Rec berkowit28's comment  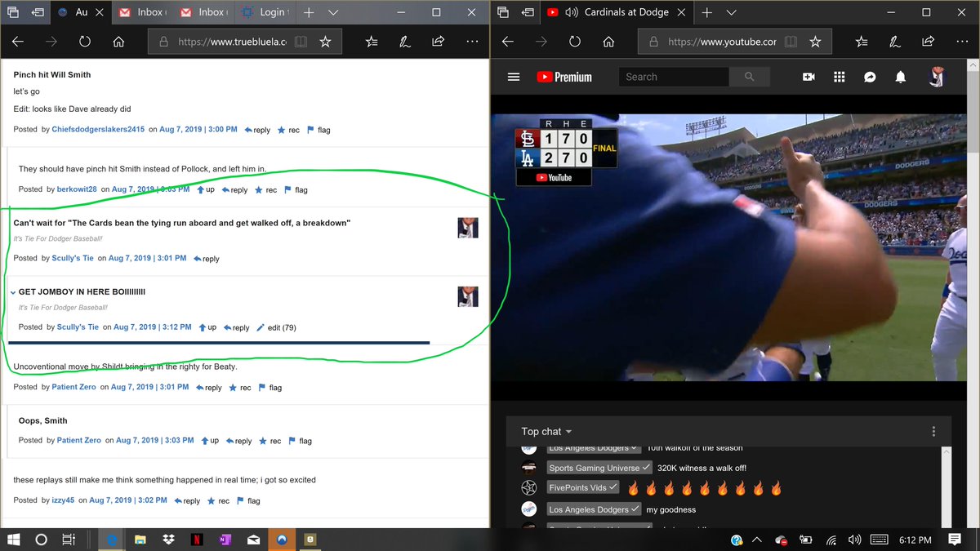click(x=265, y=190)
